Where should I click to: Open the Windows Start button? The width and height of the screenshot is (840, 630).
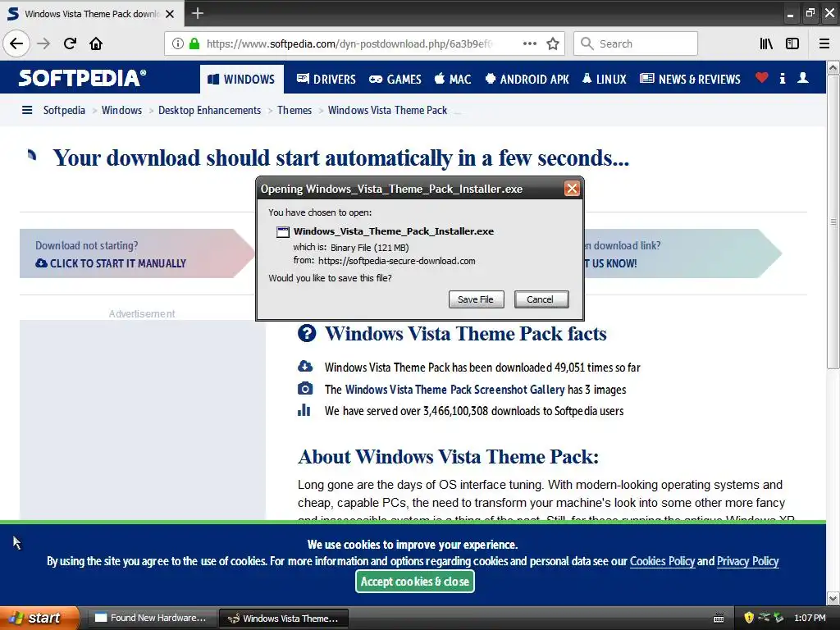click(39, 618)
